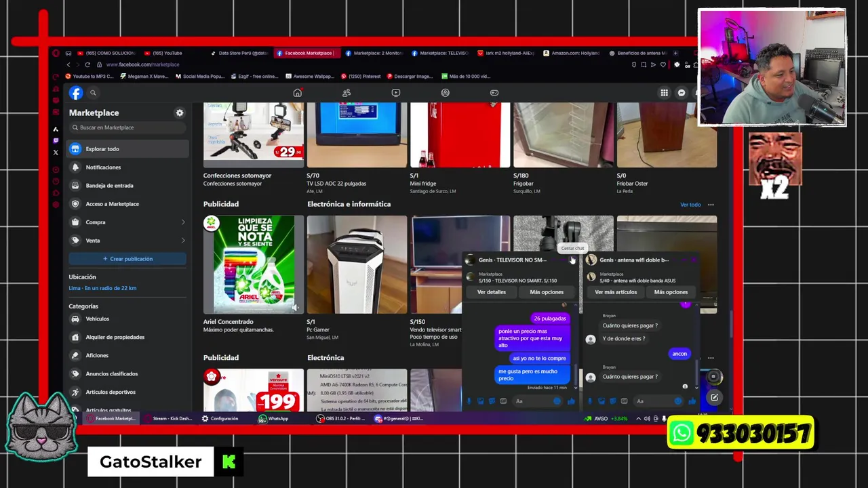This screenshot has width=868, height=488.
Task: Open Notificaciones in Marketplace sidebar
Action: [128, 167]
